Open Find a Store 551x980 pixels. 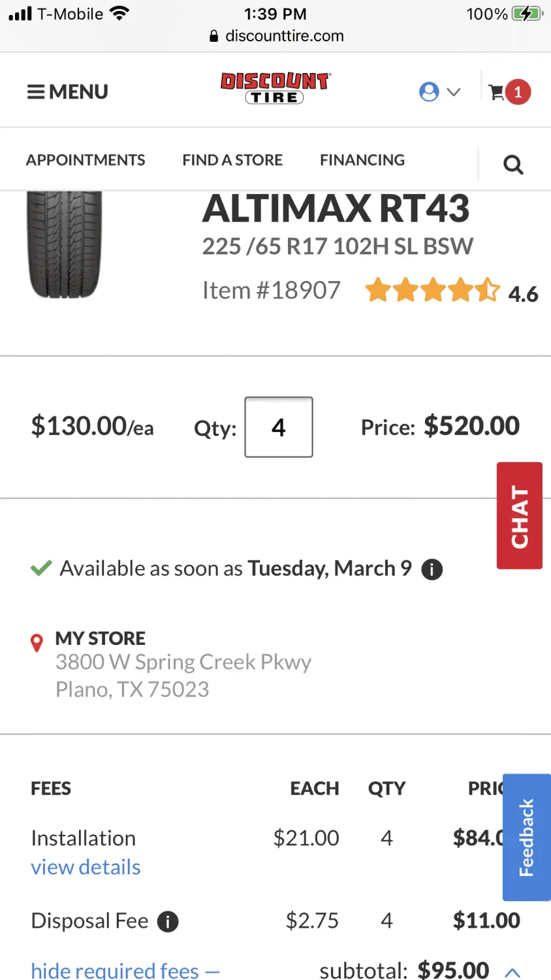point(232,160)
